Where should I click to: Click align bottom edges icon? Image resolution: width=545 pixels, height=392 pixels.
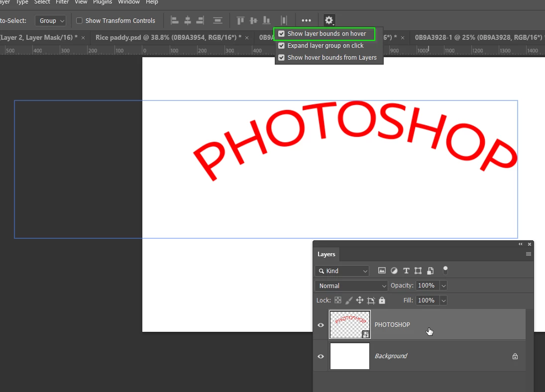pyautogui.click(x=267, y=20)
